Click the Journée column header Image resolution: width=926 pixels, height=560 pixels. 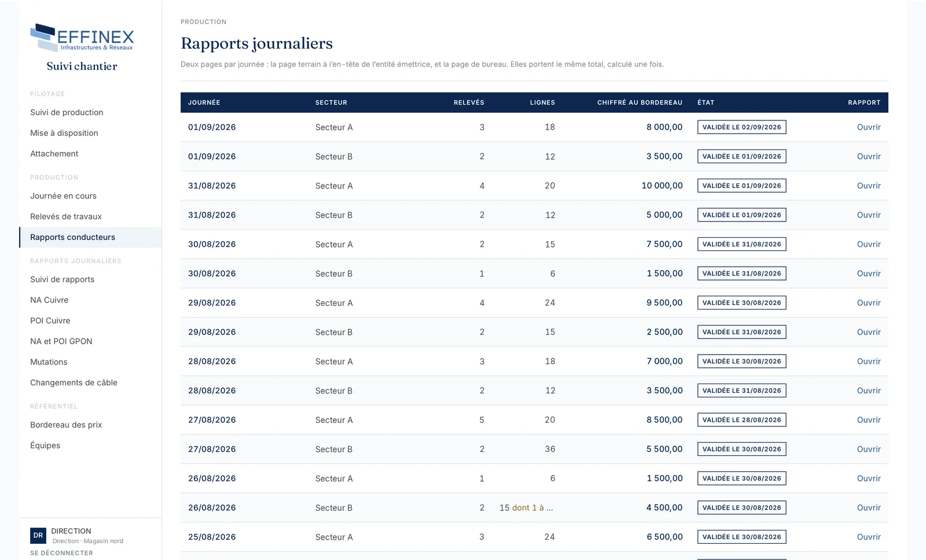(x=204, y=102)
